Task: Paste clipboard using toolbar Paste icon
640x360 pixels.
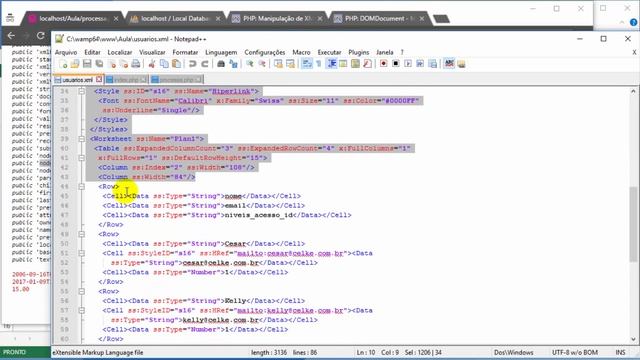Action: point(176,64)
